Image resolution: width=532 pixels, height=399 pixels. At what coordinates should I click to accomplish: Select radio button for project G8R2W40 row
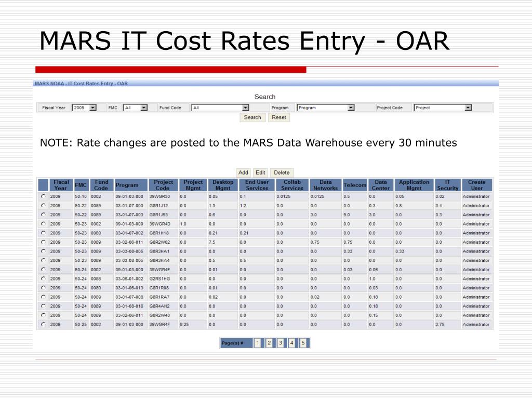(x=44, y=315)
